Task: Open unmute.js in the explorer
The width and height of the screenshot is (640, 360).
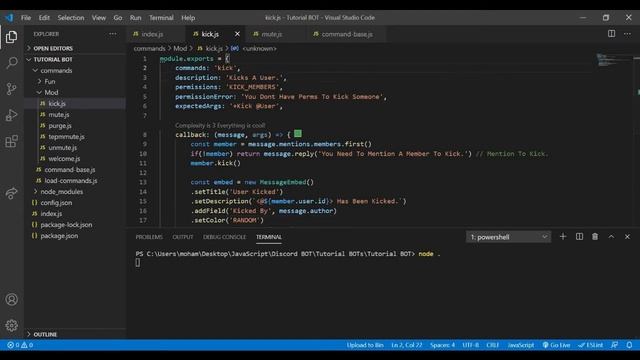Action: pyautogui.click(x=62, y=148)
